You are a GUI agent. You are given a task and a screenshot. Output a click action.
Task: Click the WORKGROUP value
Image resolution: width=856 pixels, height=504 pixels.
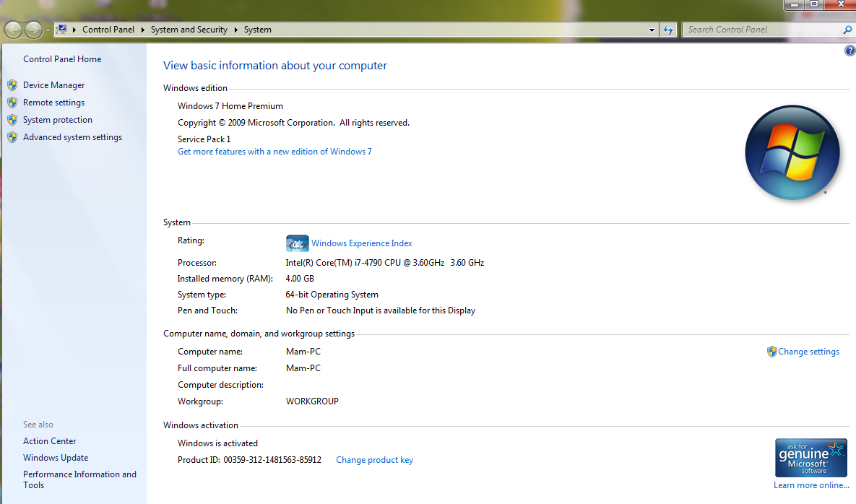coord(312,401)
